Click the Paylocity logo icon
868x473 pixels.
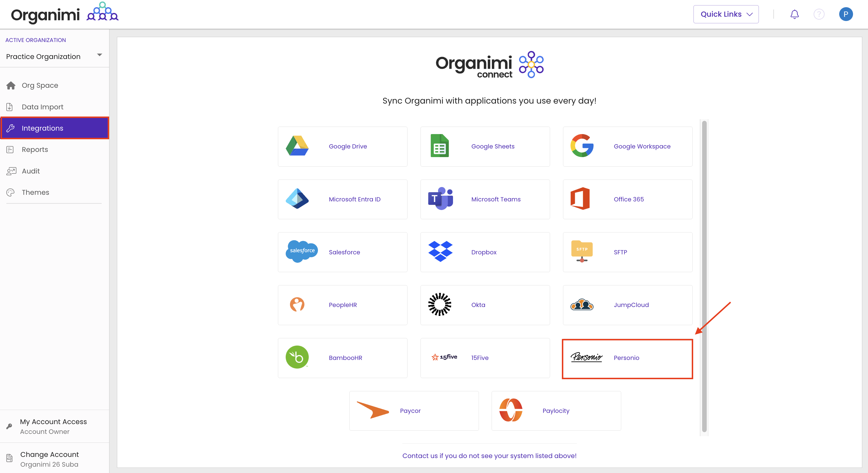coord(511,410)
